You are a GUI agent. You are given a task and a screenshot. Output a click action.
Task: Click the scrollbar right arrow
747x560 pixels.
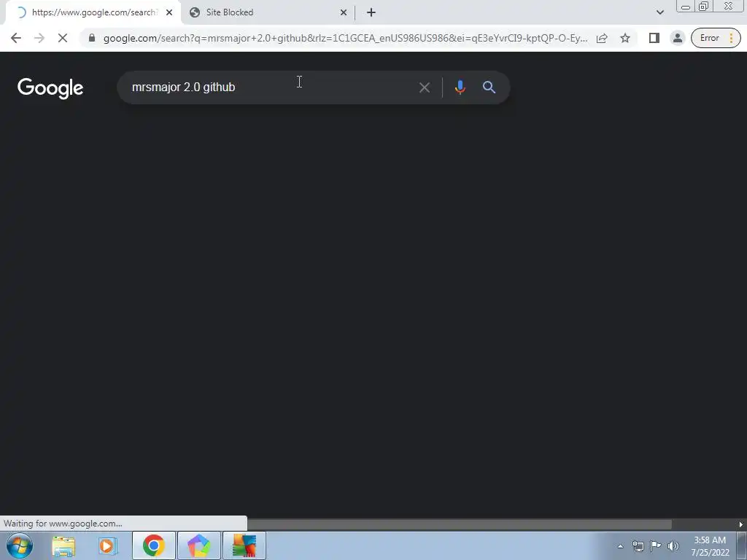[741, 524]
